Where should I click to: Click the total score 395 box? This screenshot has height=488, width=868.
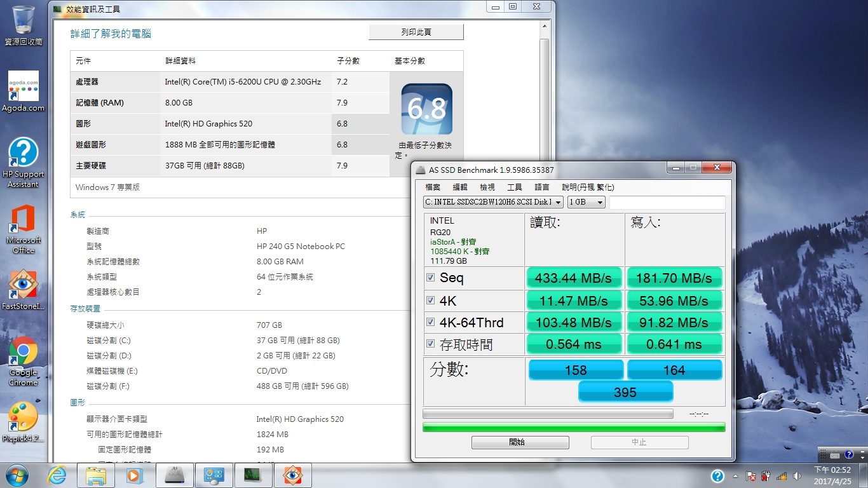625,393
